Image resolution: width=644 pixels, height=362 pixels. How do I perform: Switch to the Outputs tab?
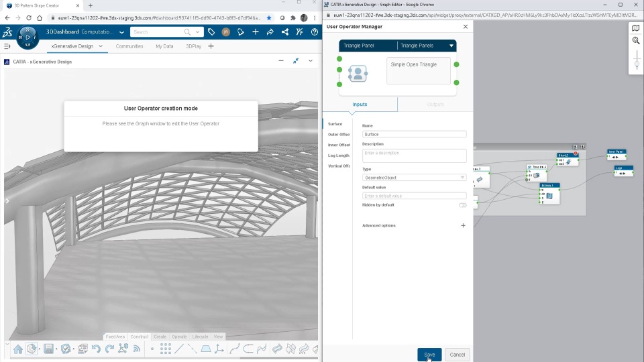pyautogui.click(x=435, y=105)
